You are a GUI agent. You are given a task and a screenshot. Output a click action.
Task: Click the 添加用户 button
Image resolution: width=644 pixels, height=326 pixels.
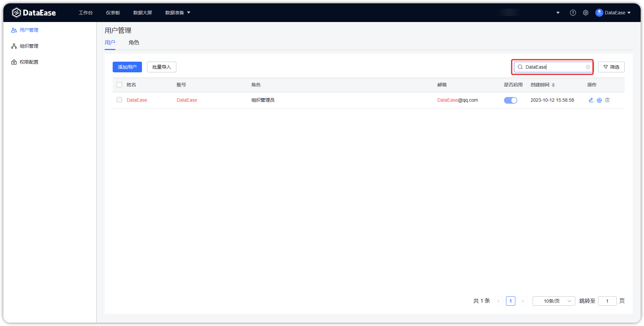pos(127,67)
